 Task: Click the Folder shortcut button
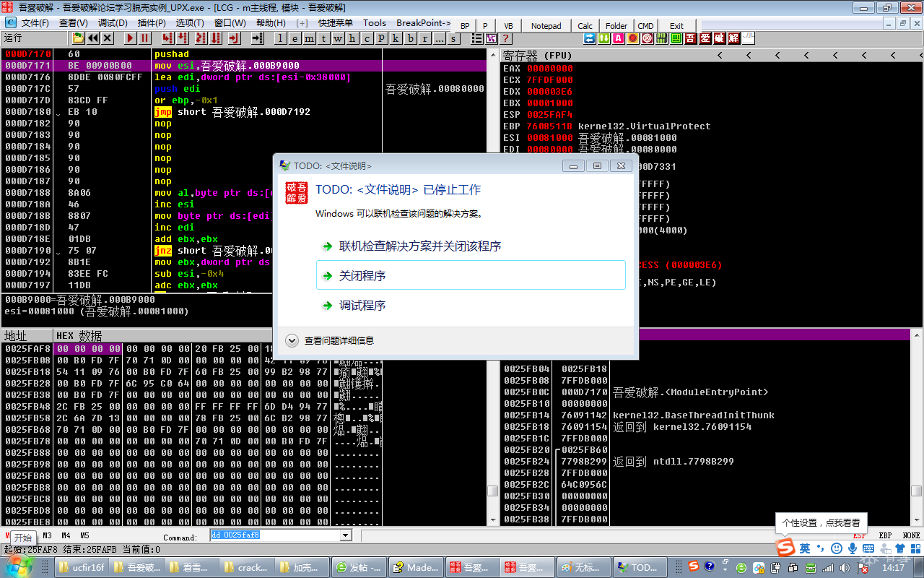click(x=616, y=26)
